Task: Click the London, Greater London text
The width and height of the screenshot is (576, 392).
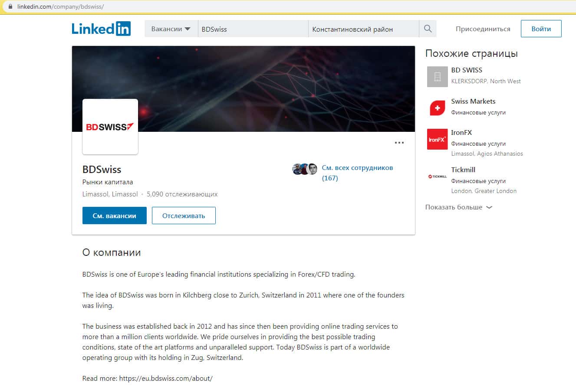Action: click(x=484, y=191)
